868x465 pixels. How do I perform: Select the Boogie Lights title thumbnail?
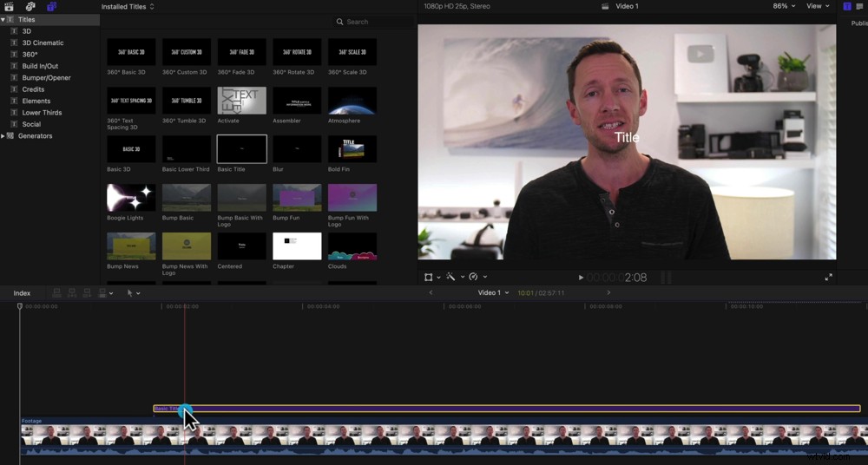[x=131, y=198]
